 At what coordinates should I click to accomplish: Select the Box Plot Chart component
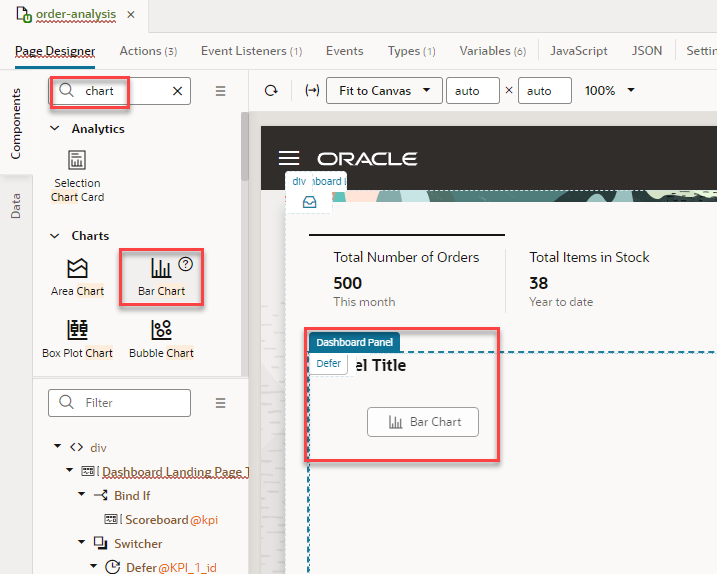[x=77, y=339]
